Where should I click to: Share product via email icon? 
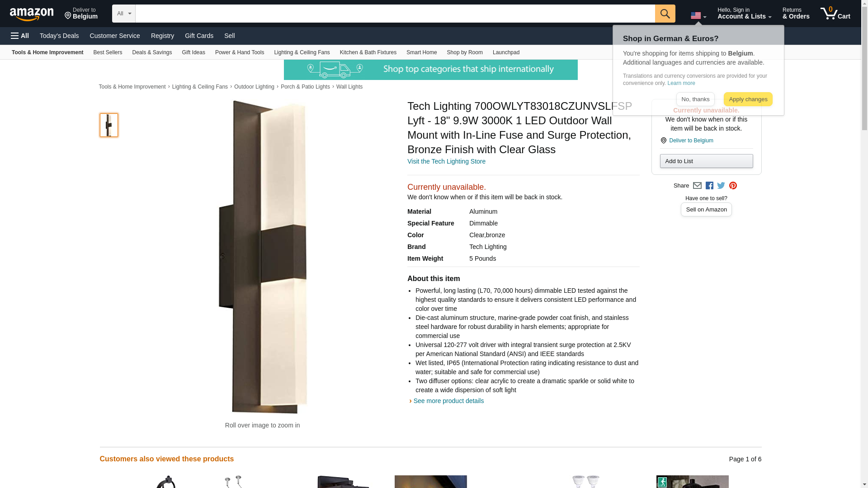tap(697, 186)
